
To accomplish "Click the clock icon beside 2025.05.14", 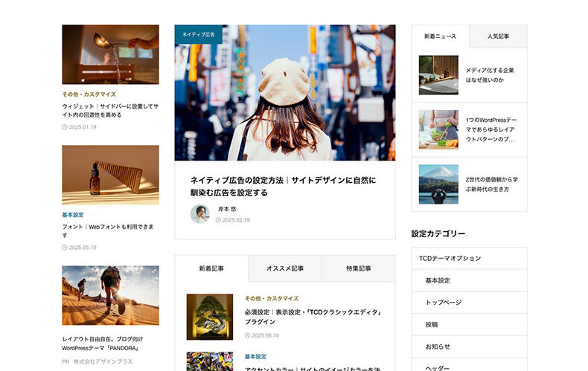I will (x=248, y=335).
